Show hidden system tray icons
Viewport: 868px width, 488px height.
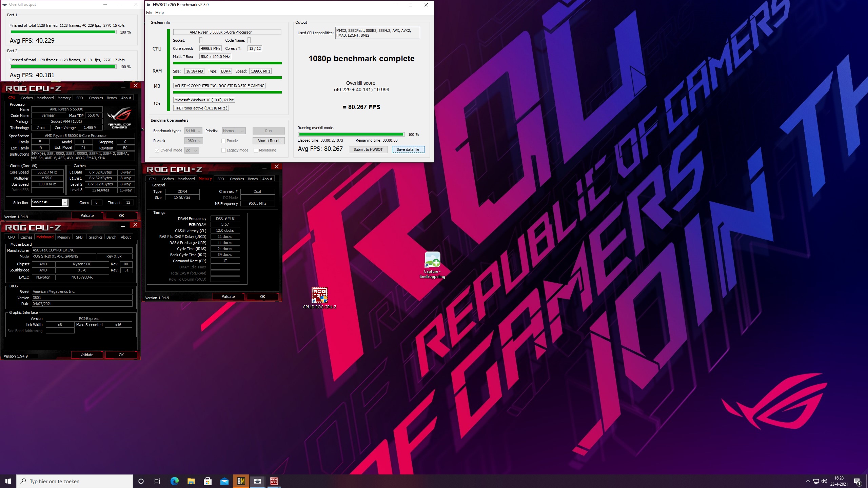click(x=808, y=481)
